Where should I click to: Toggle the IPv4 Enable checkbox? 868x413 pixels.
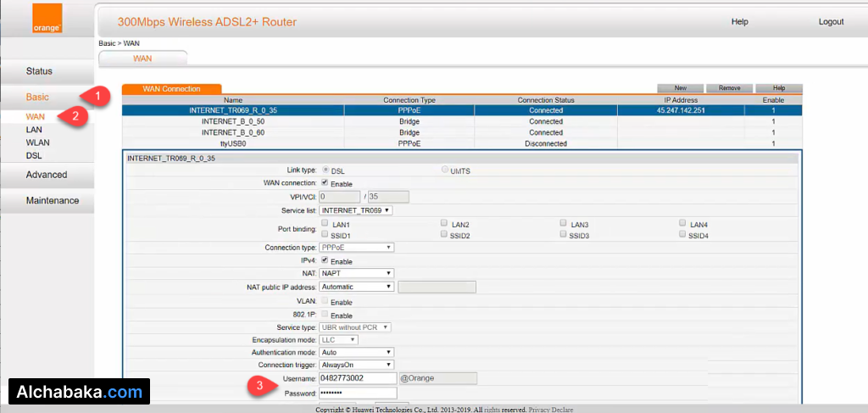click(x=325, y=260)
